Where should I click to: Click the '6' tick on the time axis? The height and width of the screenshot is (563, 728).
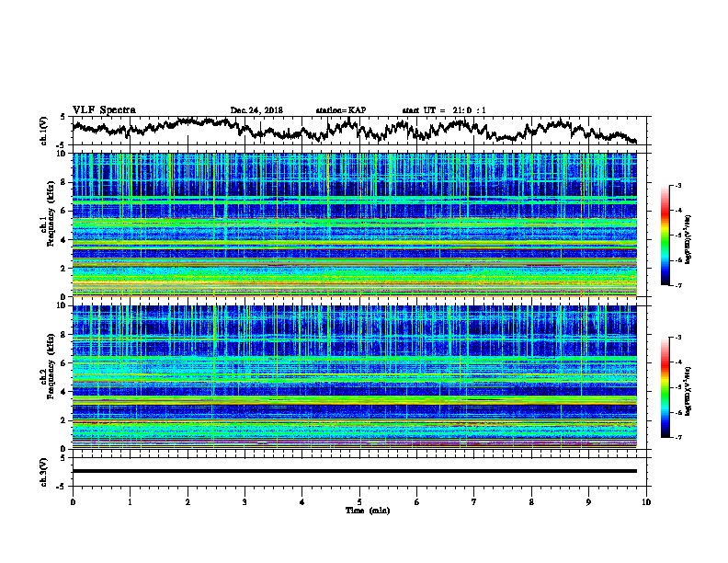tap(417, 502)
